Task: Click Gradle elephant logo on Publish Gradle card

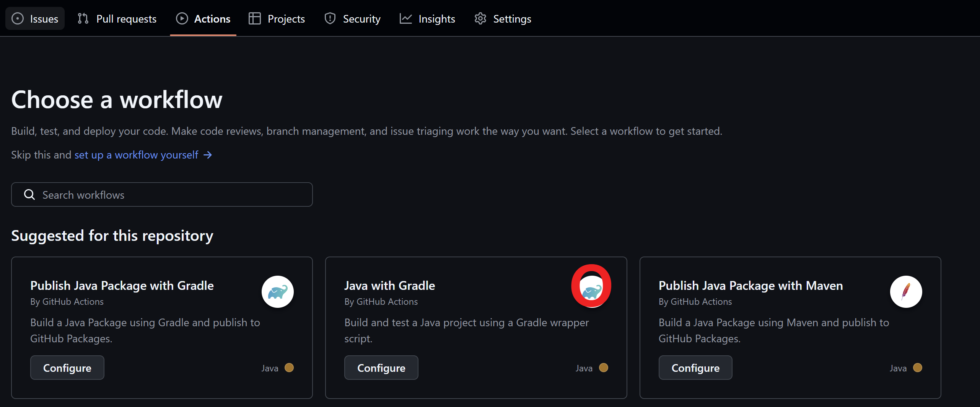Action: [x=278, y=292]
